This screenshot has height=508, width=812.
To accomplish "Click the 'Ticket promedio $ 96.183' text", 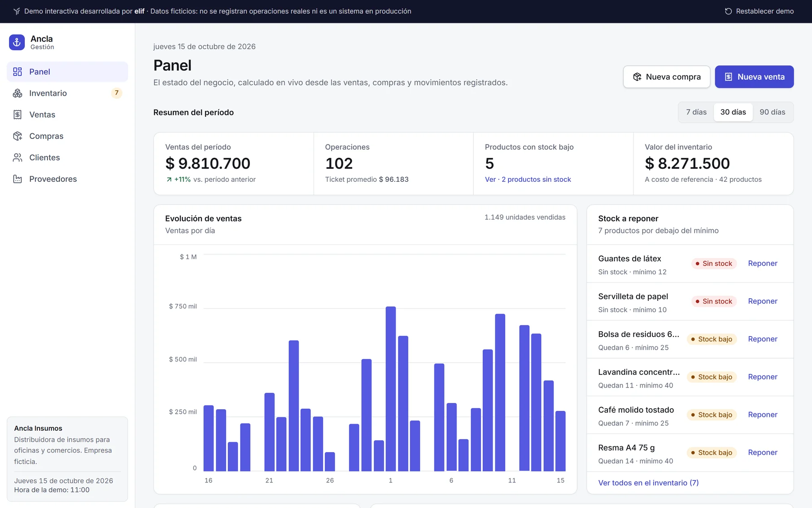I will tap(367, 180).
